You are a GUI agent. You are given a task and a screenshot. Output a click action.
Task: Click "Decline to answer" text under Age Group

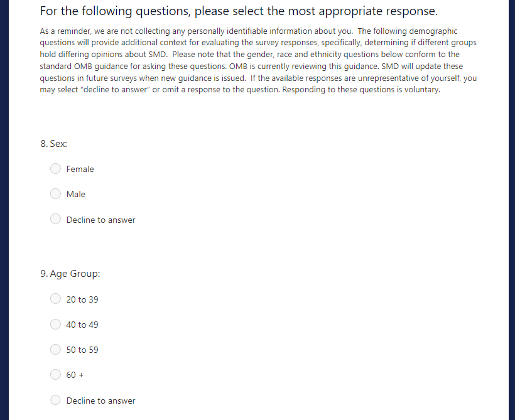tap(100, 401)
